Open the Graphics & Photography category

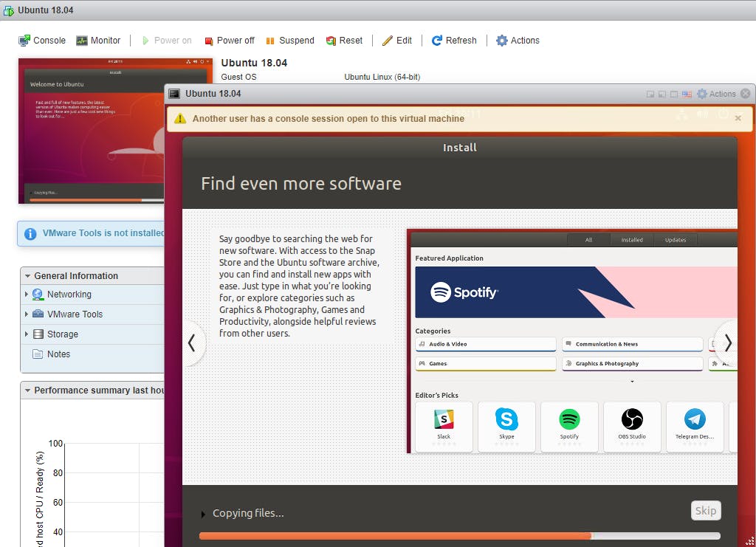coord(632,364)
